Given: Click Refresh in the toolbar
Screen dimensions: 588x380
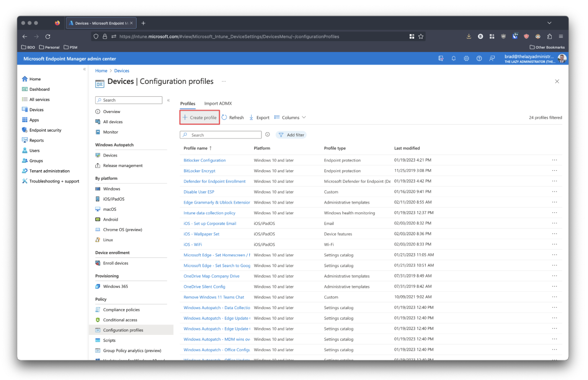Looking at the screenshot, I should [x=233, y=118].
